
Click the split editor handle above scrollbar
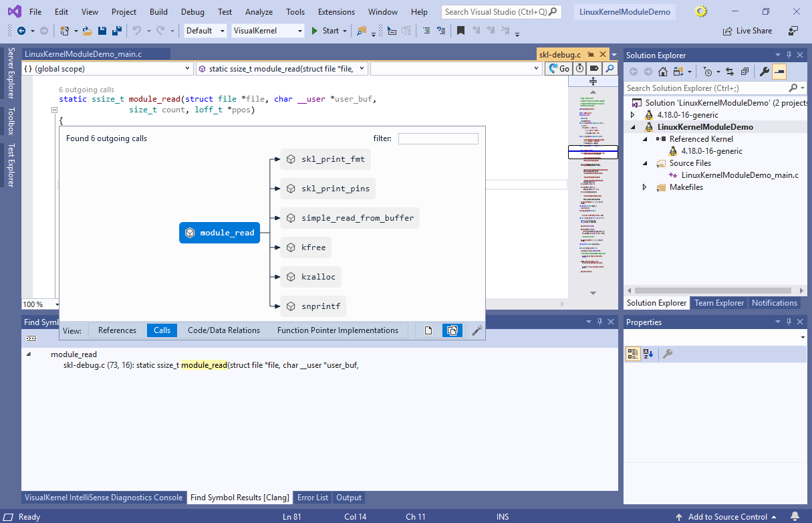point(593,81)
